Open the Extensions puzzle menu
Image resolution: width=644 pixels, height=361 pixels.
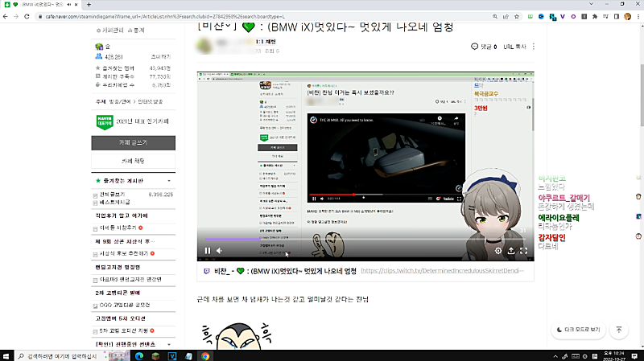point(595,16)
